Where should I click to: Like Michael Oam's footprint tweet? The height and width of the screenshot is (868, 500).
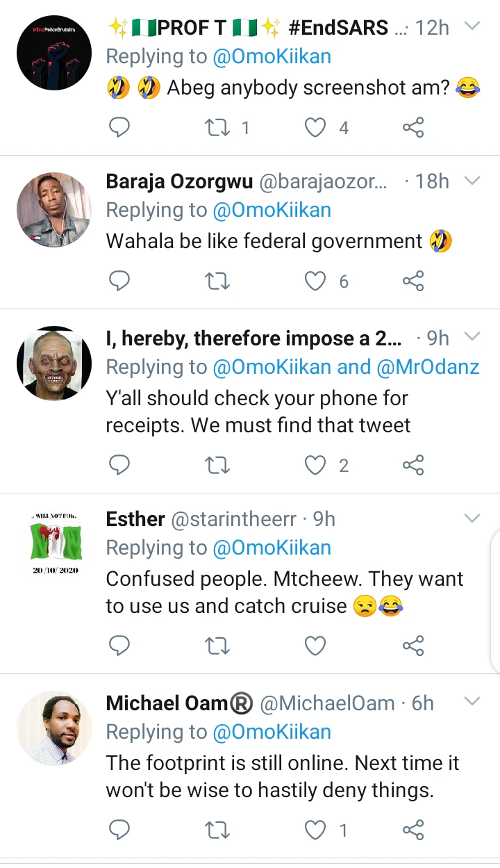[x=316, y=829]
